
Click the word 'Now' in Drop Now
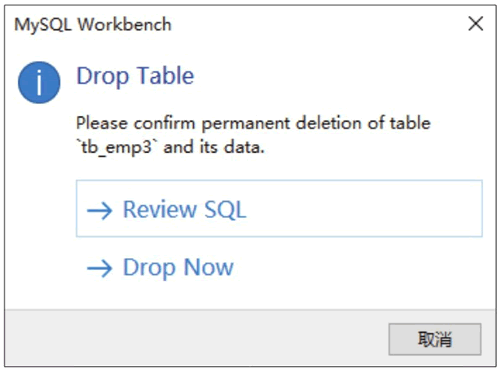pos(209,267)
